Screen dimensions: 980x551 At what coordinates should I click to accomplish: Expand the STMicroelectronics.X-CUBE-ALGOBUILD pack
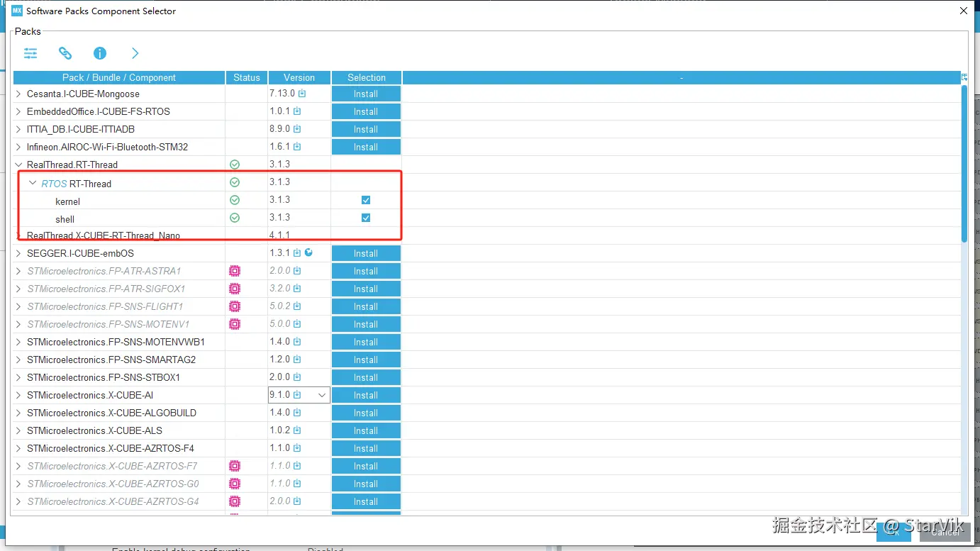click(18, 413)
